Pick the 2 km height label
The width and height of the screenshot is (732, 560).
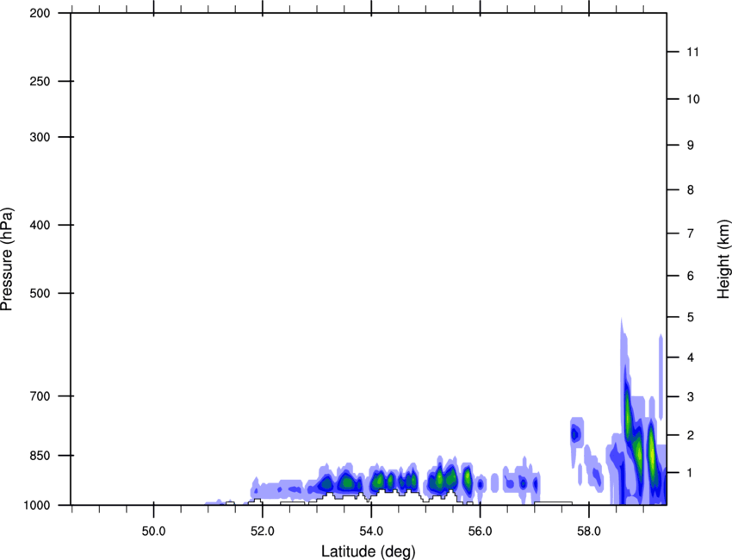[691, 435]
